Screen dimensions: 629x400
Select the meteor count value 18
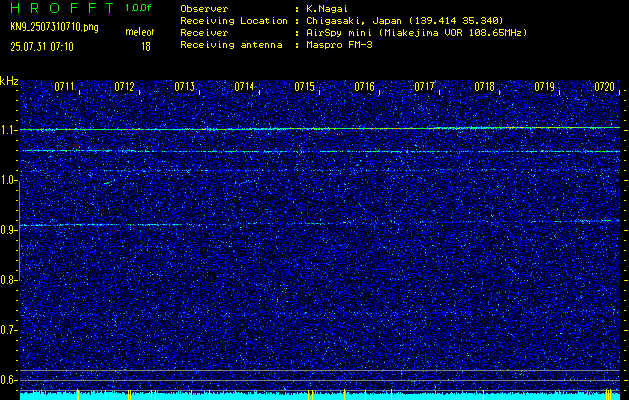click(x=146, y=47)
